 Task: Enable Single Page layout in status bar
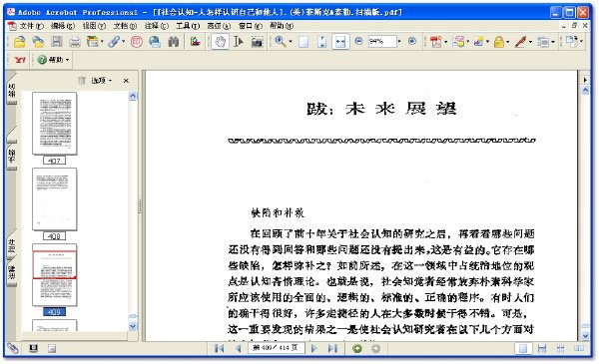[x=523, y=348]
